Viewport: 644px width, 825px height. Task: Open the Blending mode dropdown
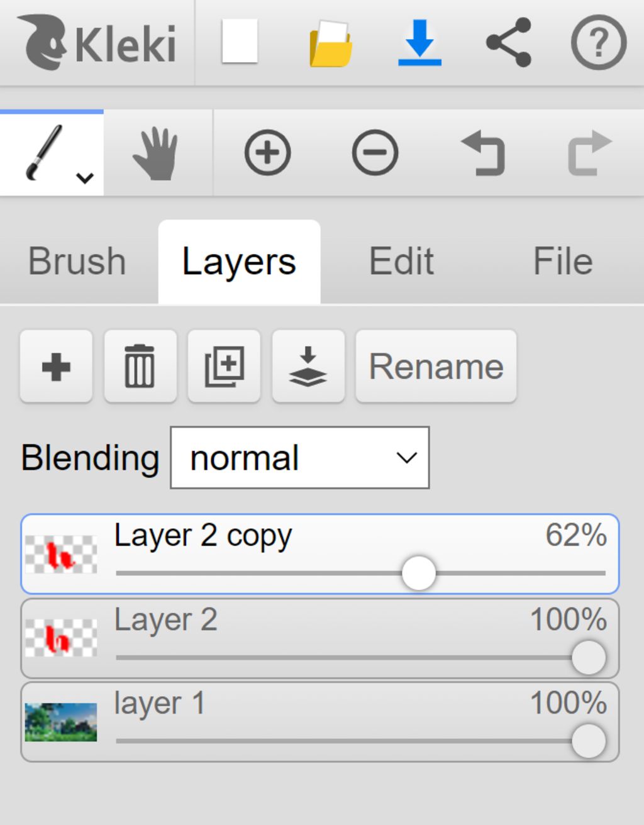[300, 458]
